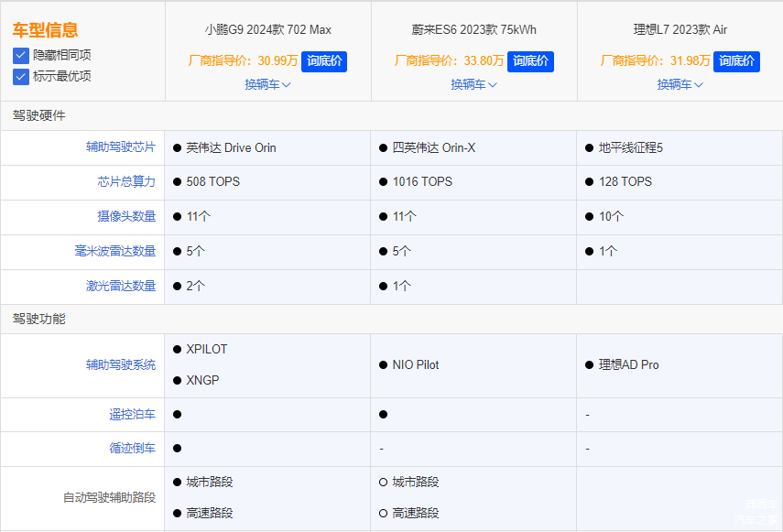
Task: Uncheck the 隐藏相同项 checkbox
Action: pos(20,55)
